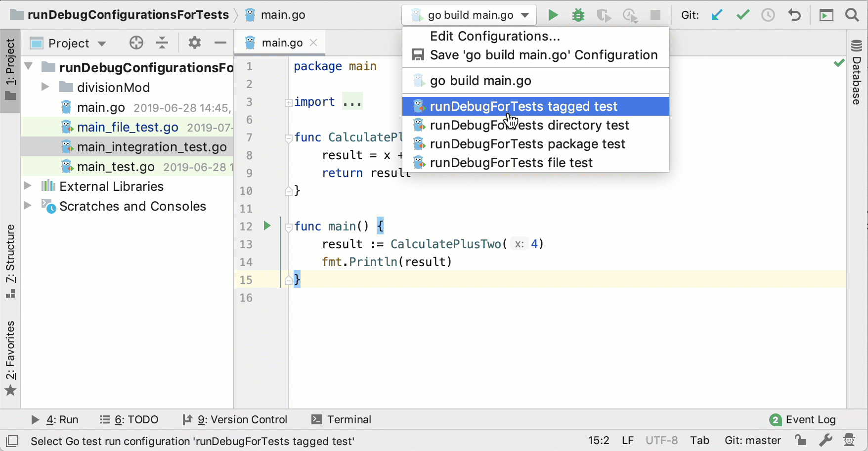
Task: Toggle the Database tool window
Action: [x=857, y=74]
